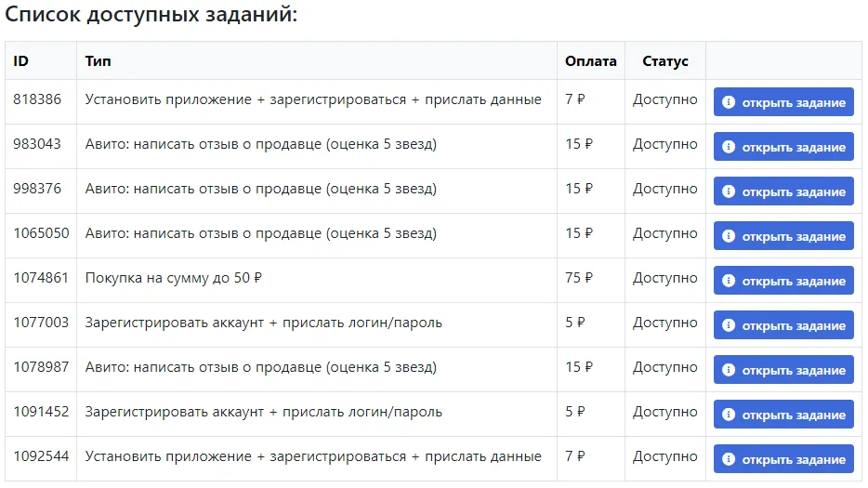Image resolution: width=868 pixels, height=488 pixels.
Task: Click Список доступных заданий heading
Action: [x=151, y=17]
